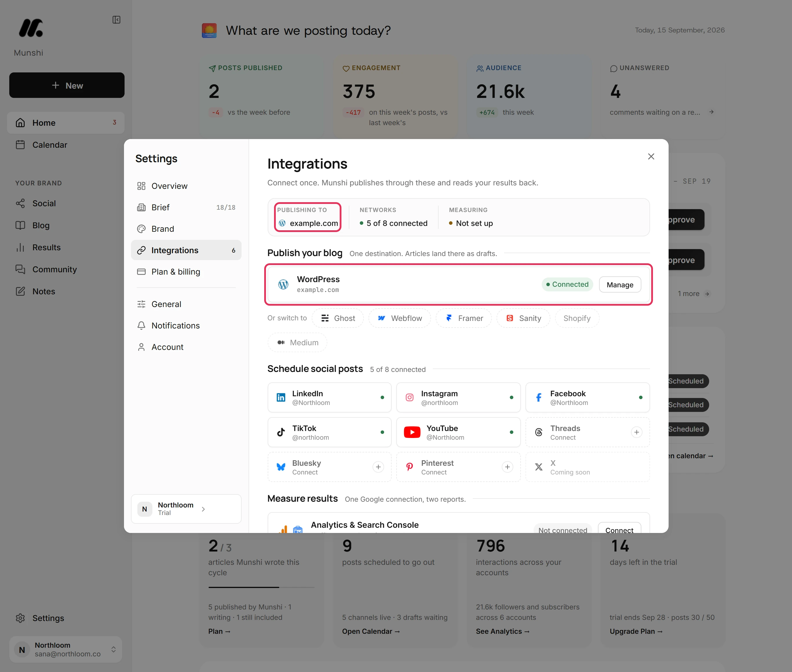792x672 pixels.
Task: Open the LinkedIn @Northloom connection
Action: (x=329, y=397)
